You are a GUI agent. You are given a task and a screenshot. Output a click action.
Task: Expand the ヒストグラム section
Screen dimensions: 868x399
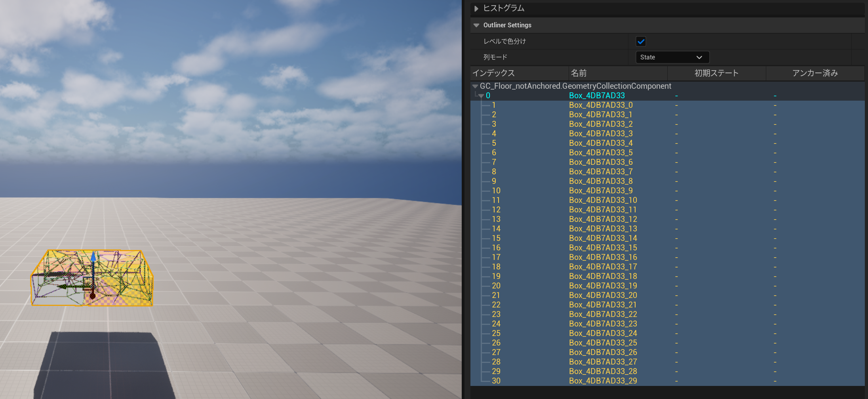click(x=476, y=8)
